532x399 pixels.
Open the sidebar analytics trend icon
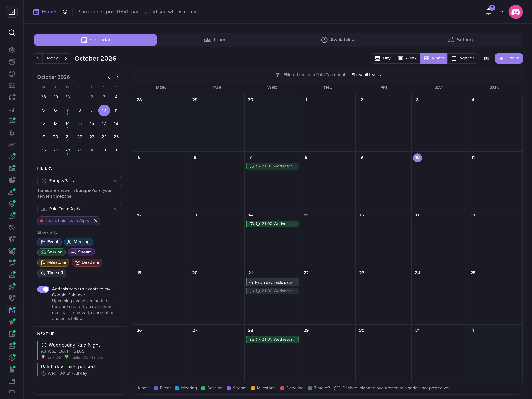pos(12,145)
